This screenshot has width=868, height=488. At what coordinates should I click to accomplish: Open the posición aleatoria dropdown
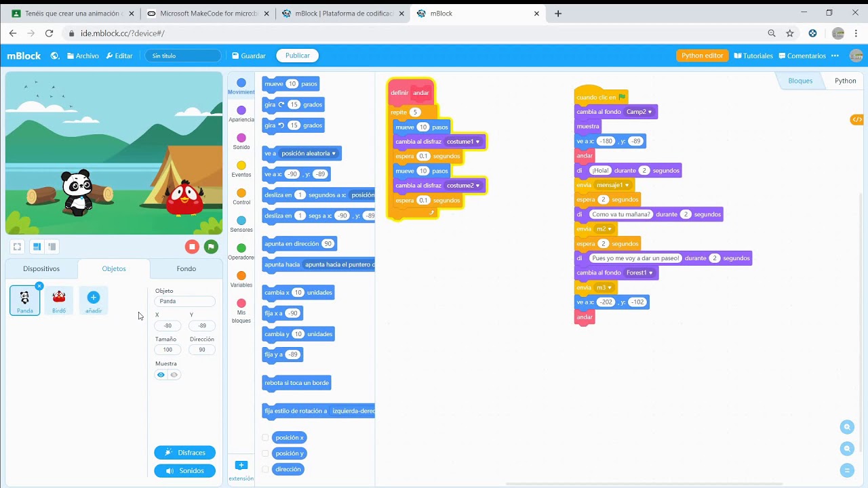click(x=334, y=154)
